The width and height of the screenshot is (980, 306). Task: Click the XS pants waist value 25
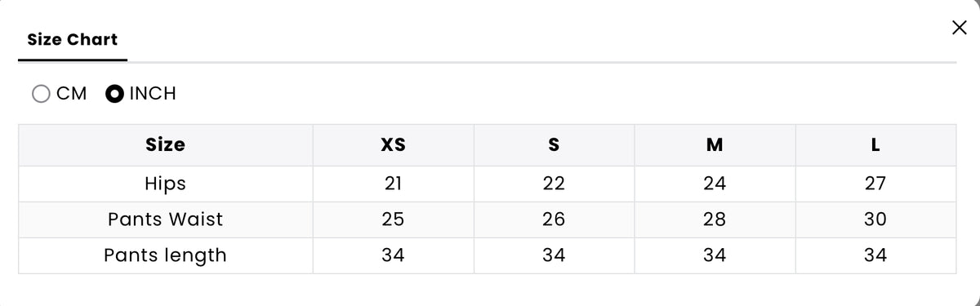click(393, 220)
